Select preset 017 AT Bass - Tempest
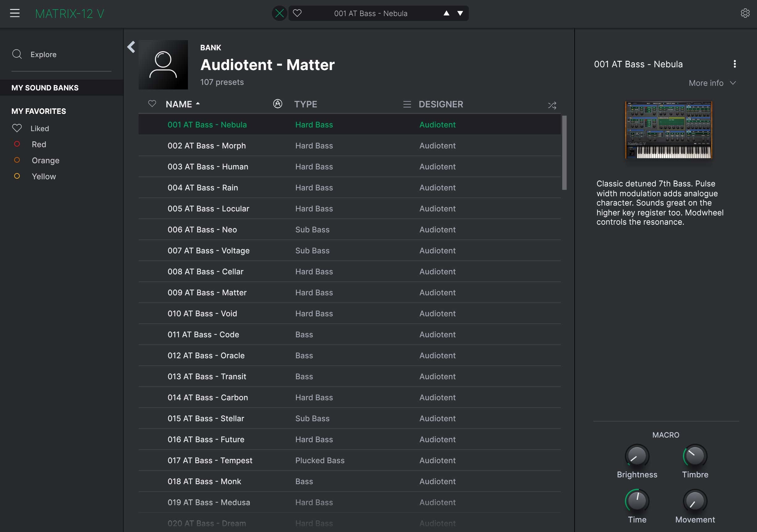Viewport: 757px width, 532px height. click(349, 460)
